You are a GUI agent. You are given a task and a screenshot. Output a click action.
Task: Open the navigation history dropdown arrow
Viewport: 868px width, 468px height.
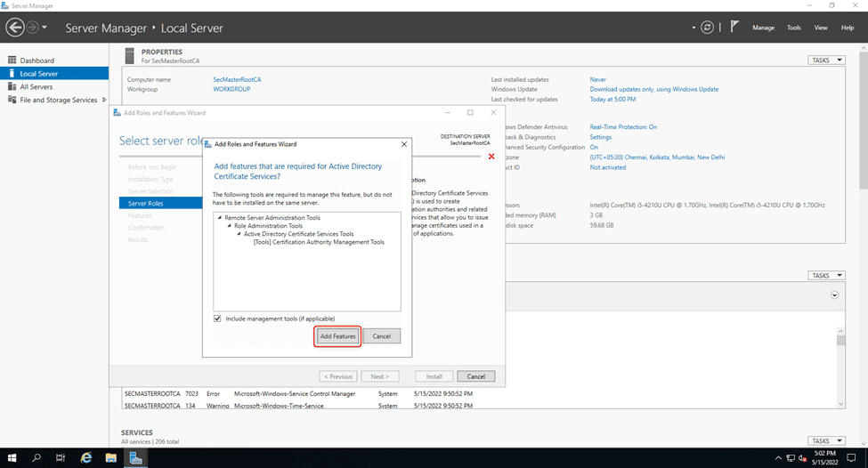pos(45,27)
